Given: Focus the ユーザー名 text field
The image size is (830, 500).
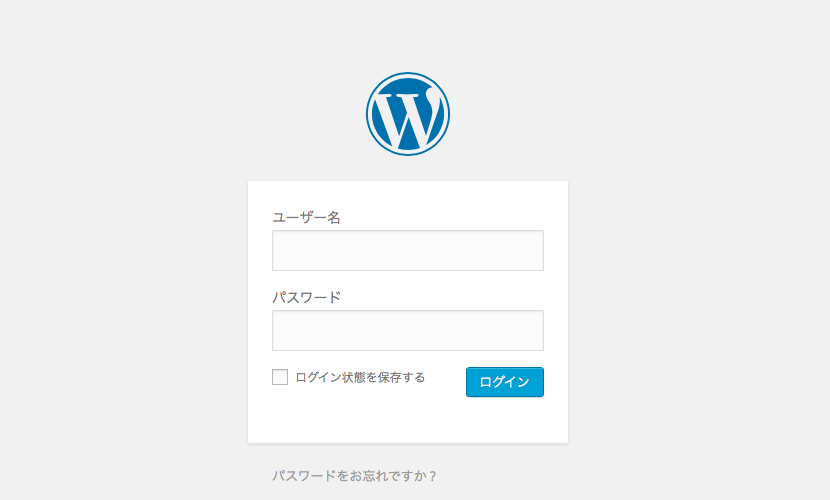Looking at the screenshot, I should [408, 250].
